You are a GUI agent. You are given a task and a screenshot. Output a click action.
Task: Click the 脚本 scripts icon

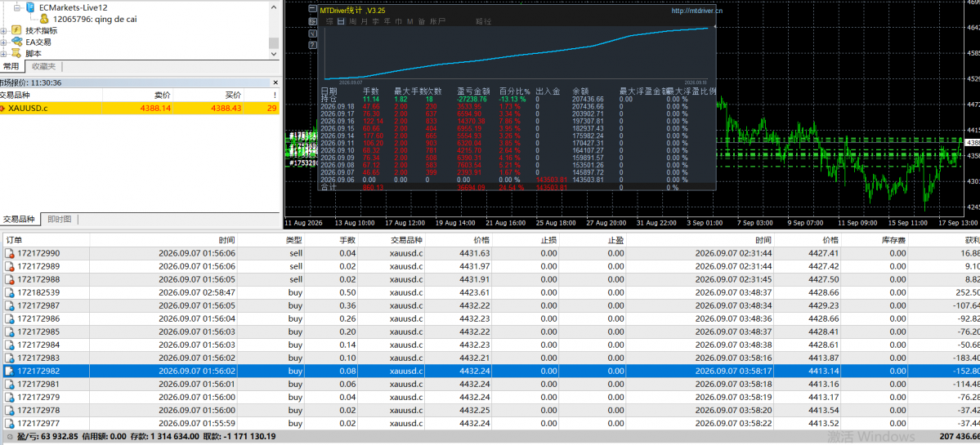17,54
